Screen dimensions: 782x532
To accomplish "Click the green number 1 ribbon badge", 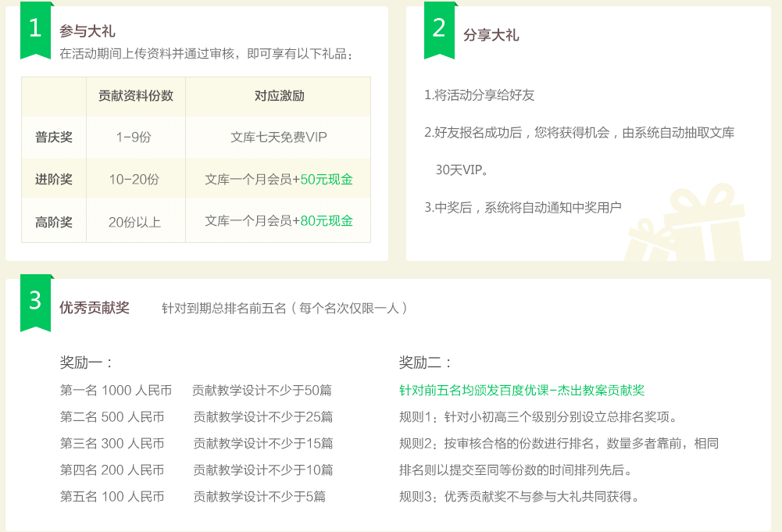I will 35,30.
